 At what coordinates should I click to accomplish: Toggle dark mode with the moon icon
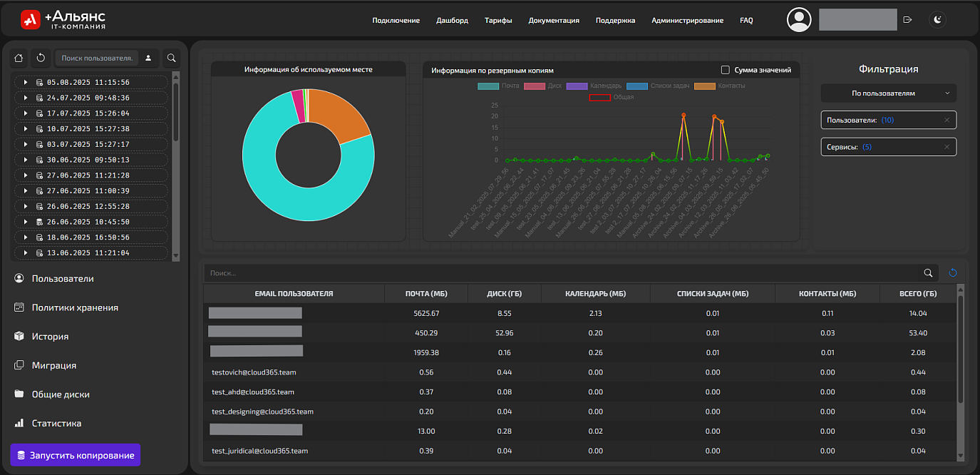(x=938, y=20)
